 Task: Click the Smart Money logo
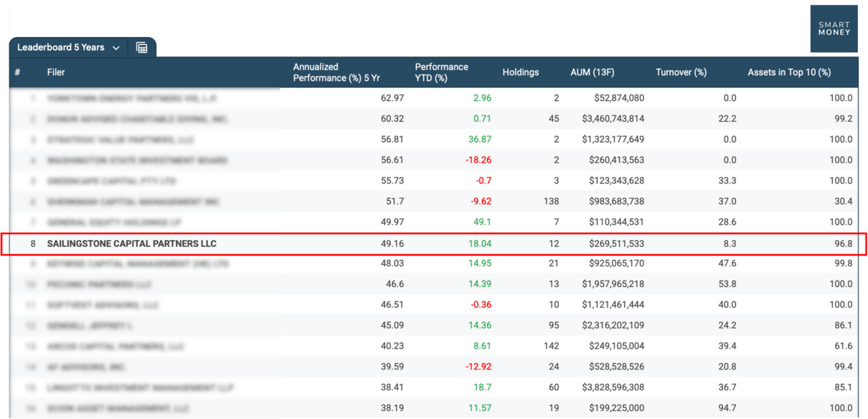click(x=834, y=29)
